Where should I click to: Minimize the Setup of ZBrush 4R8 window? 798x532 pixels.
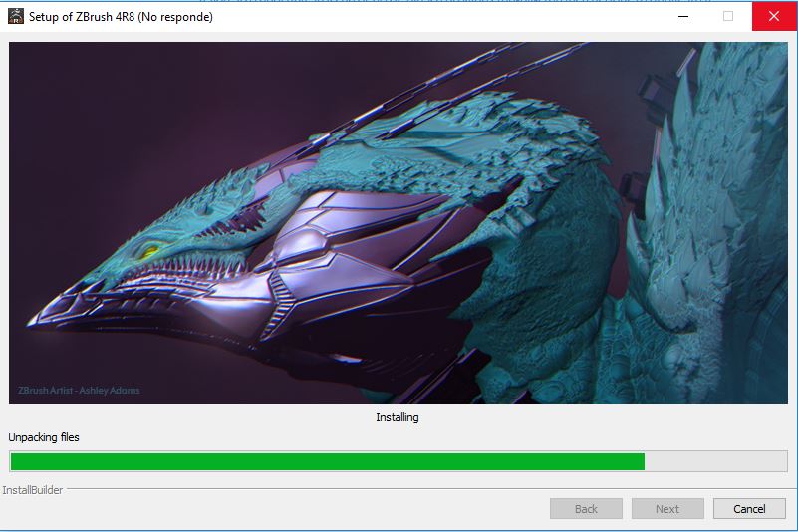(683, 16)
